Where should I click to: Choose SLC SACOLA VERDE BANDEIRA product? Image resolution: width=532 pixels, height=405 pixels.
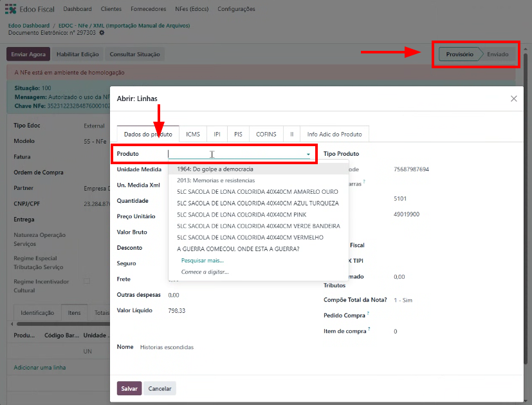point(259,226)
